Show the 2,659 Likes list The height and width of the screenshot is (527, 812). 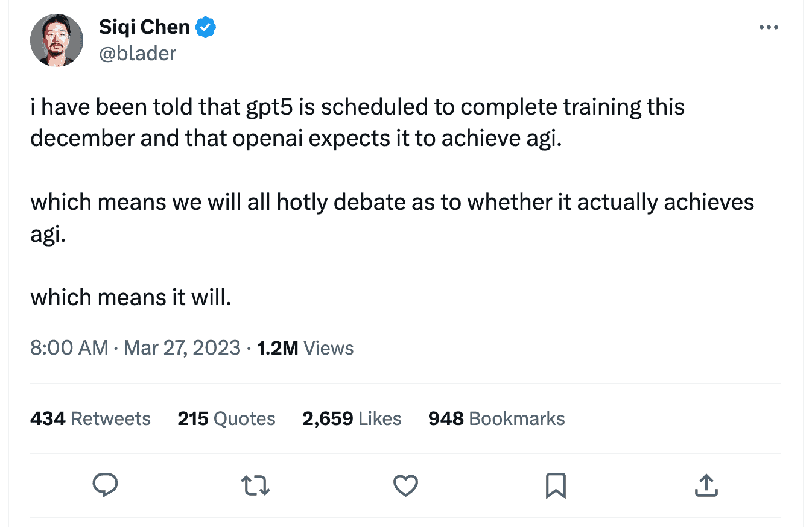coord(352,418)
